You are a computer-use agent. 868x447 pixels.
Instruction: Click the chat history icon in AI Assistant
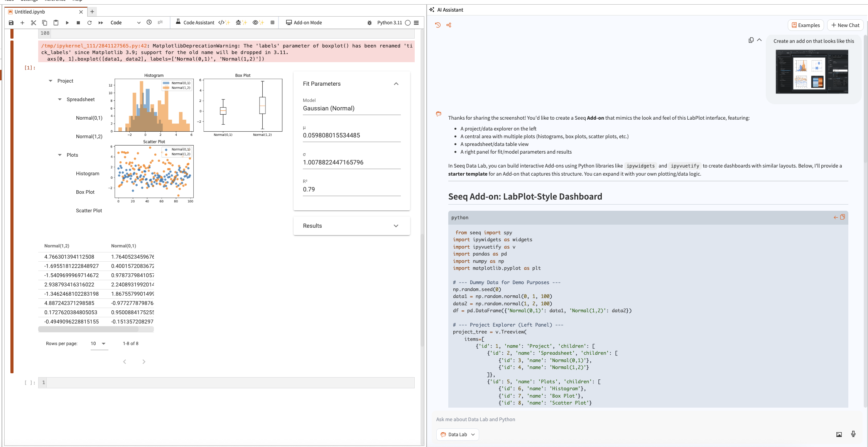click(438, 25)
